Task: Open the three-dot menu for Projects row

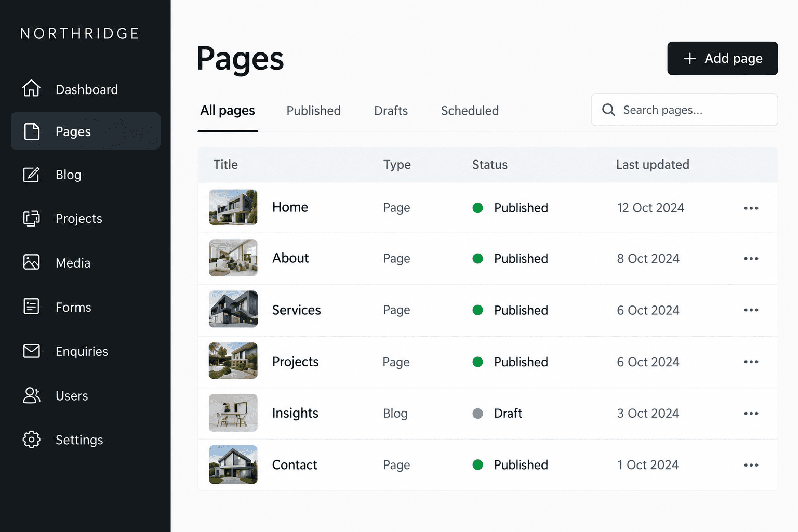Action: click(x=751, y=362)
